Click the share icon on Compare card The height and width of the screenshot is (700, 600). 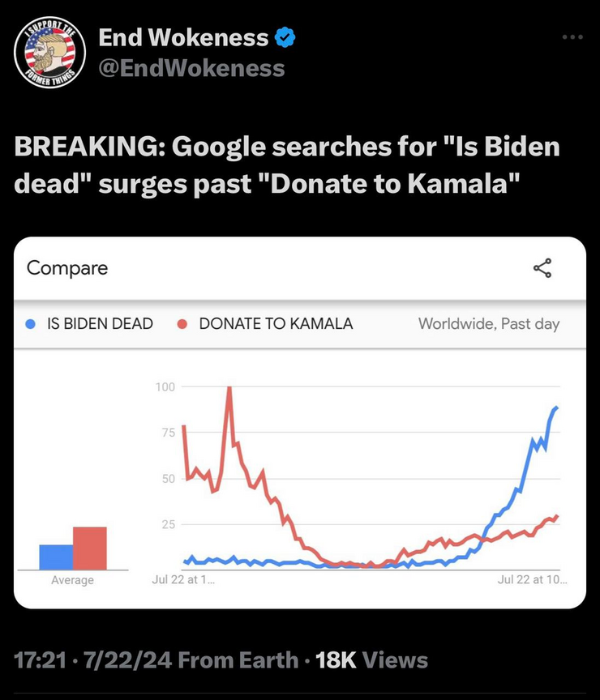[542, 268]
